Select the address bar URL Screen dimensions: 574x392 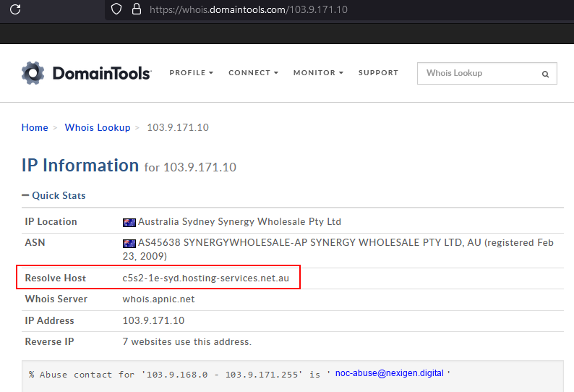point(248,9)
